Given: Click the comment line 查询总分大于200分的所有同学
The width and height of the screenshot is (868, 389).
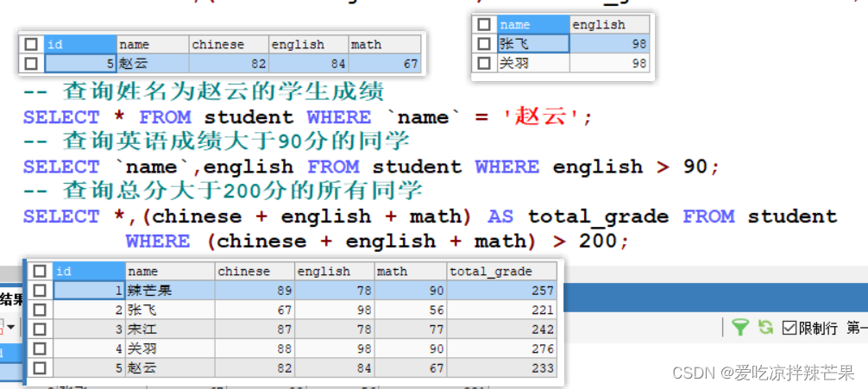Looking at the screenshot, I should tap(223, 191).
